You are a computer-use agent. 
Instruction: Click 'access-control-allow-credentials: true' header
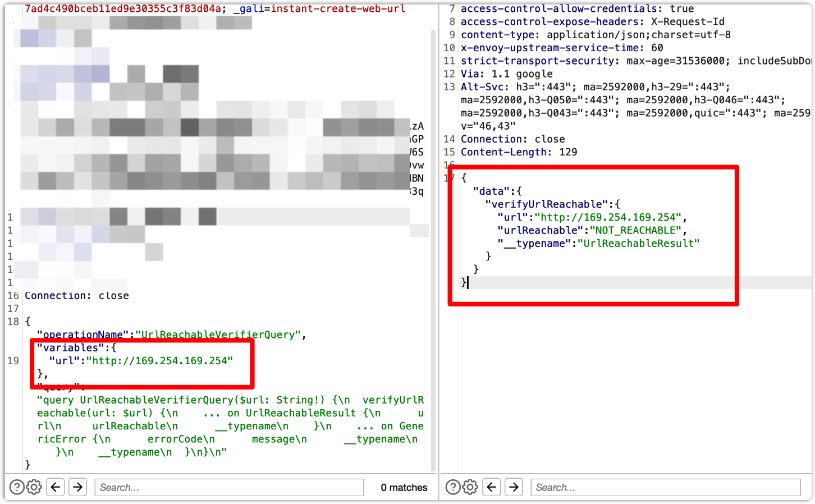578,9
